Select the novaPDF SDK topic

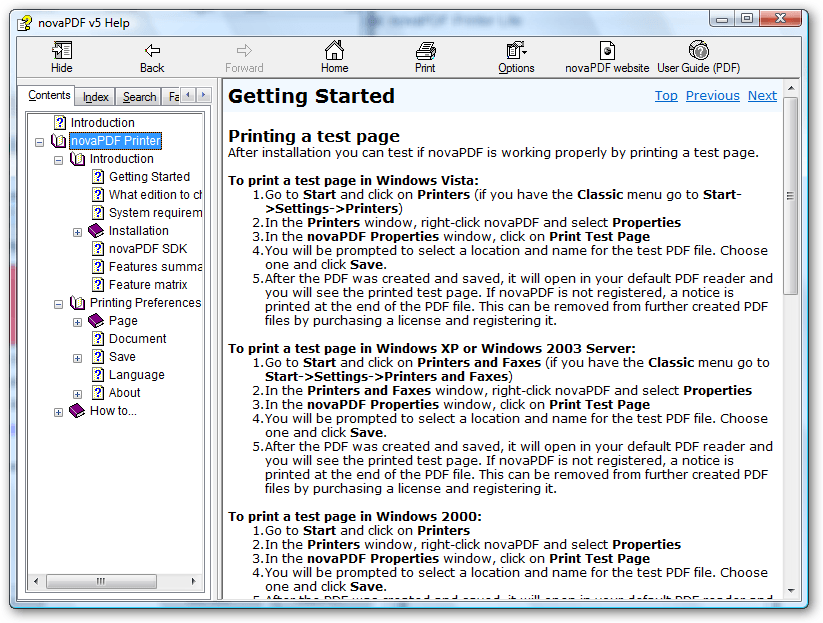(x=147, y=249)
